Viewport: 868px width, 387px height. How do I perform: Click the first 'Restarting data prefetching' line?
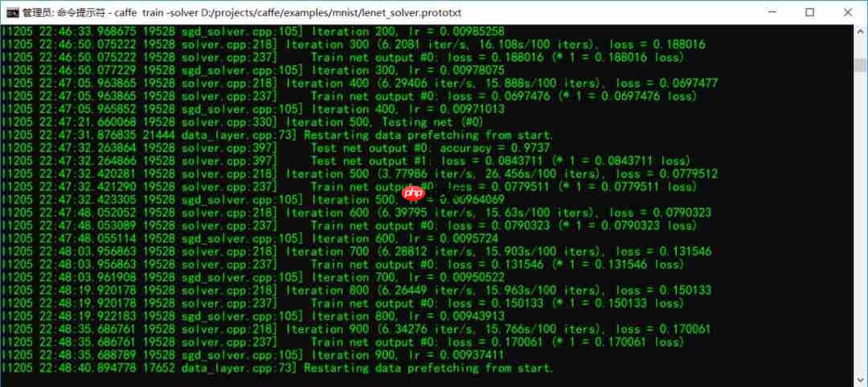tap(277, 134)
